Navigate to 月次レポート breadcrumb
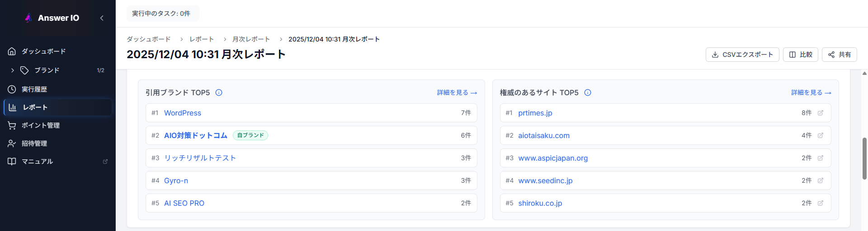This screenshot has height=231, width=868. [251, 39]
